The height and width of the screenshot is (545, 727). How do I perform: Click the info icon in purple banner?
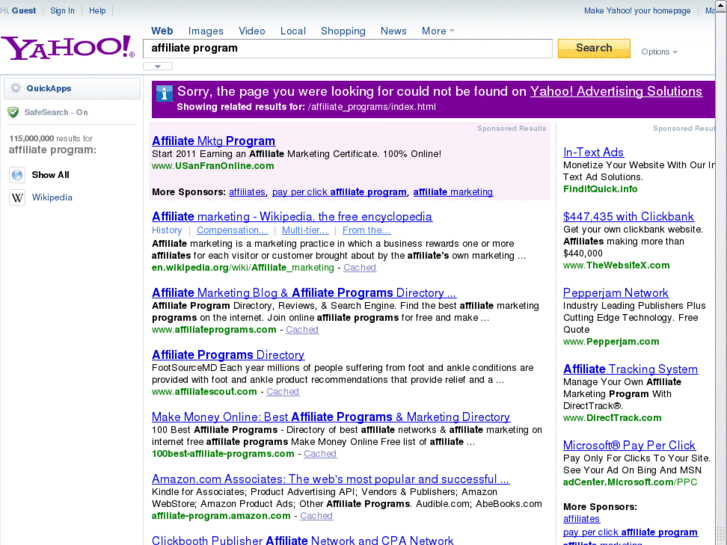164,93
